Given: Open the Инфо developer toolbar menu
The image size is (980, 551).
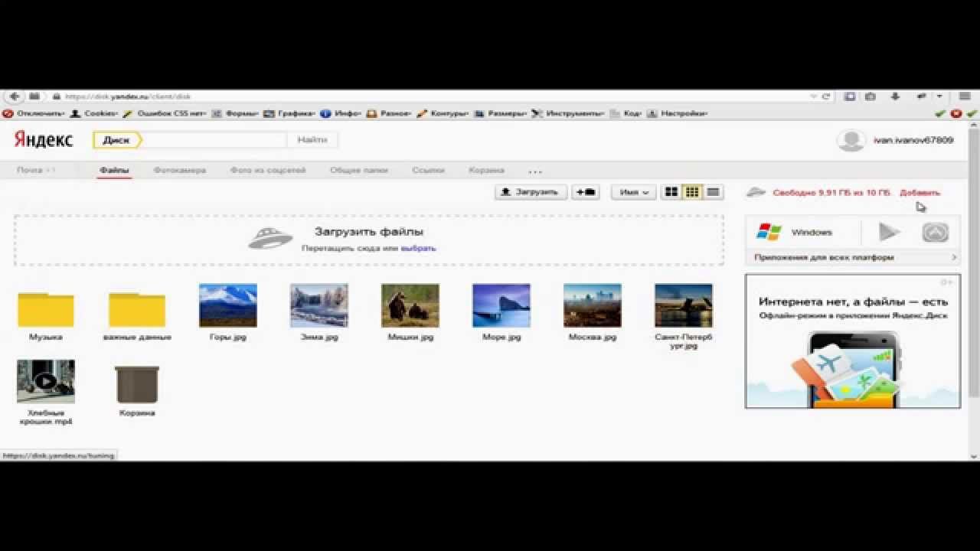Looking at the screenshot, I should pyautogui.click(x=341, y=113).
